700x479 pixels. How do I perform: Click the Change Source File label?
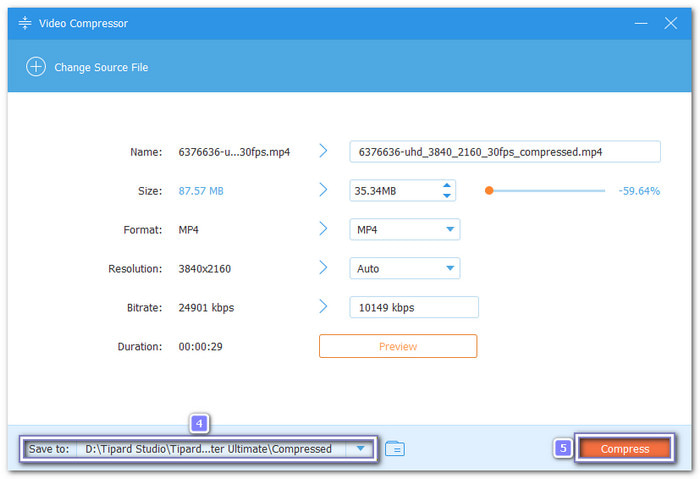[101, 67]
